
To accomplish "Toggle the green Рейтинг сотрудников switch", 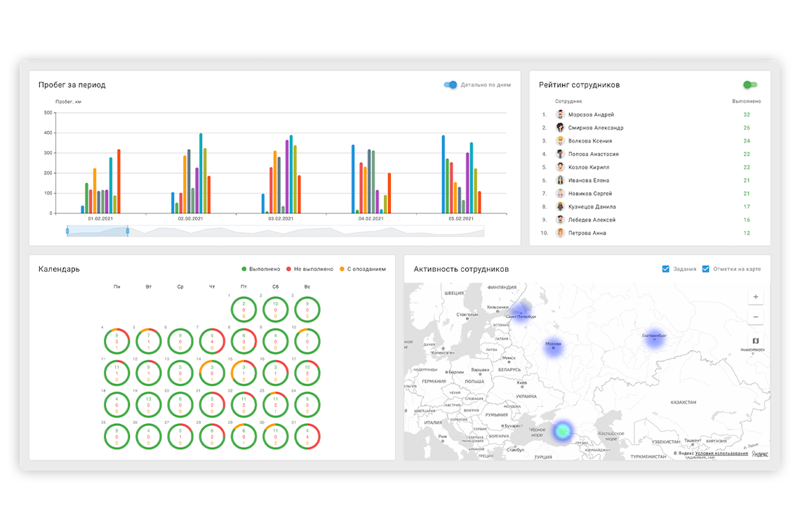I will (750, 85).
